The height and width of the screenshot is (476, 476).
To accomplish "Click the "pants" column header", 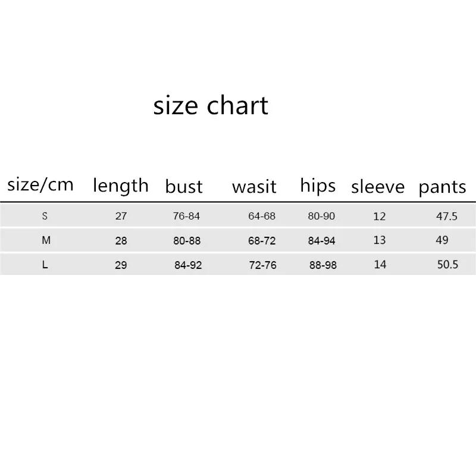I will coord(442,187).
